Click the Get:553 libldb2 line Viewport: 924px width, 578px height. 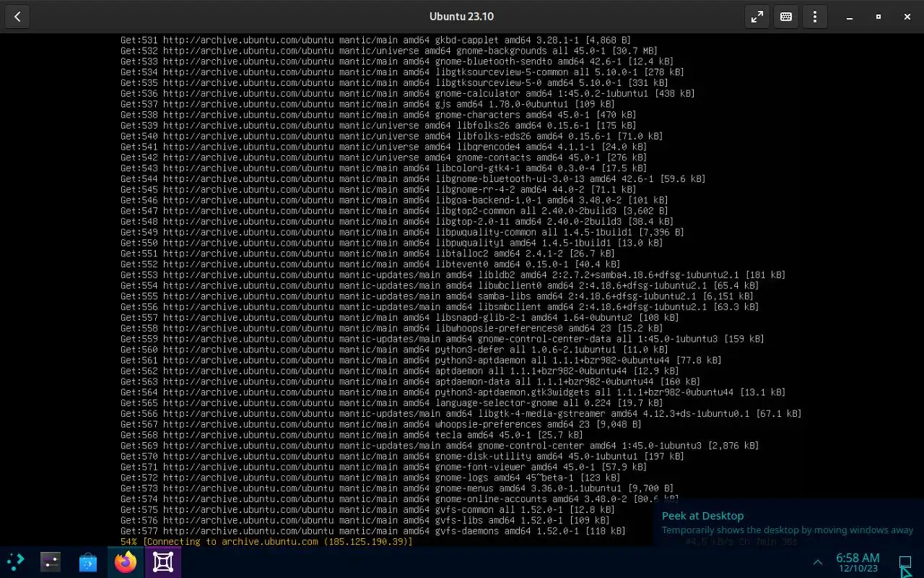(x=453, y=275)
